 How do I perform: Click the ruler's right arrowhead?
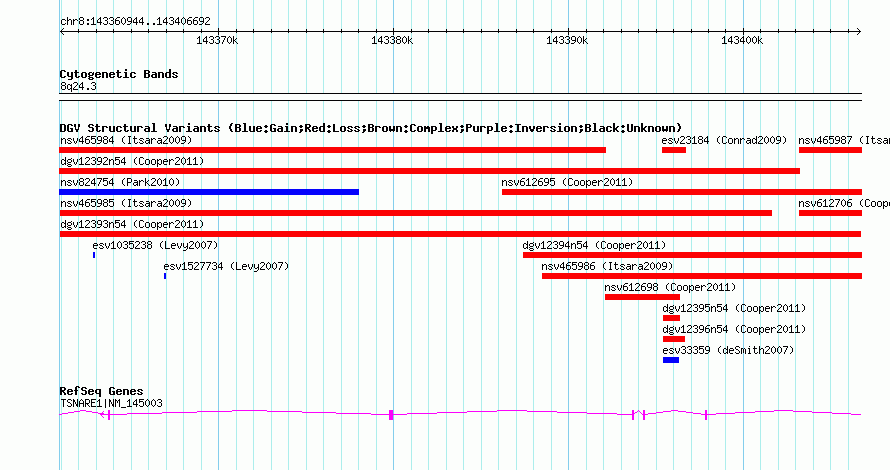(x=859, y=32)
